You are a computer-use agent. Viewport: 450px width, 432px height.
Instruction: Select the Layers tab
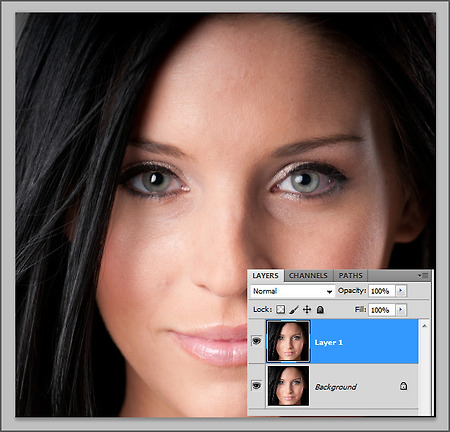click(x=265, y=276)
